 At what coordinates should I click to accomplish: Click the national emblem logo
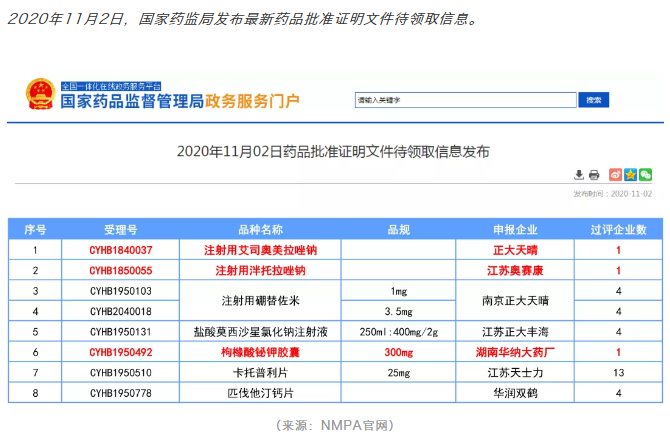(x=40, y=95)
